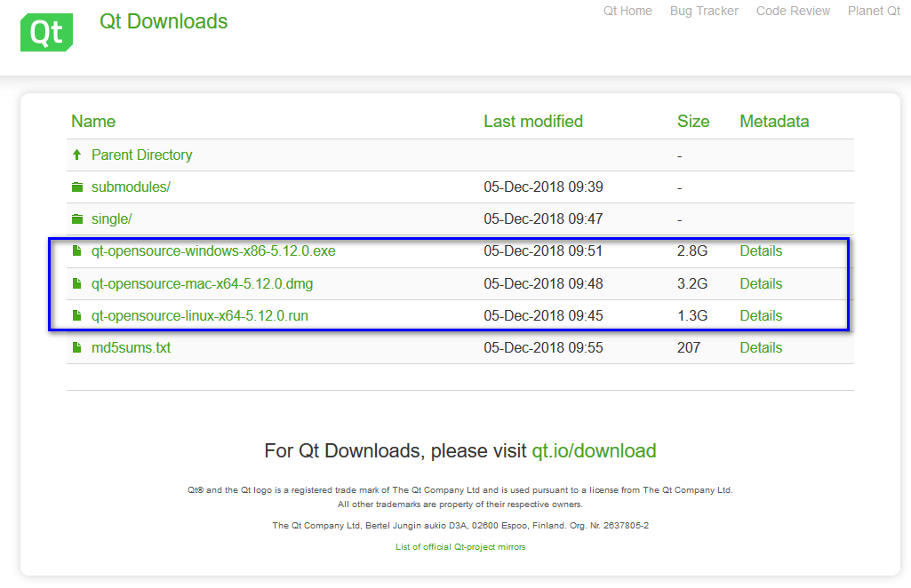The height and width of the screenshot is (588, 911).
Task: Sort by the Last modified column header
Action: point(532,122)
